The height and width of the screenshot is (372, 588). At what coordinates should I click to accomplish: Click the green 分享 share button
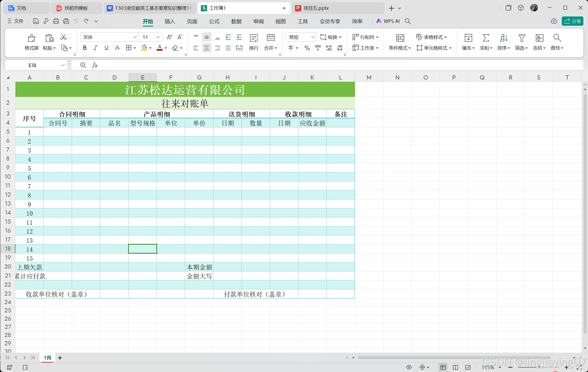(x=572, y=21)
